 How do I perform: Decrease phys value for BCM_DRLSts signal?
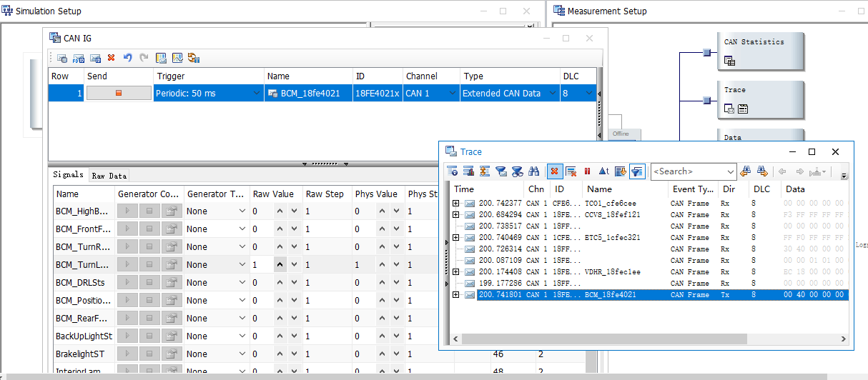(396, 283)
